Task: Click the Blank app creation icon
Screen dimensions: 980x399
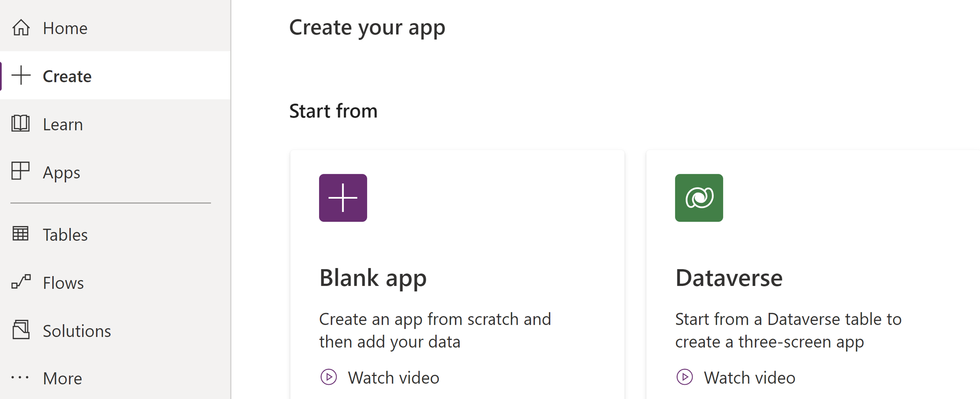Action: 343,198
